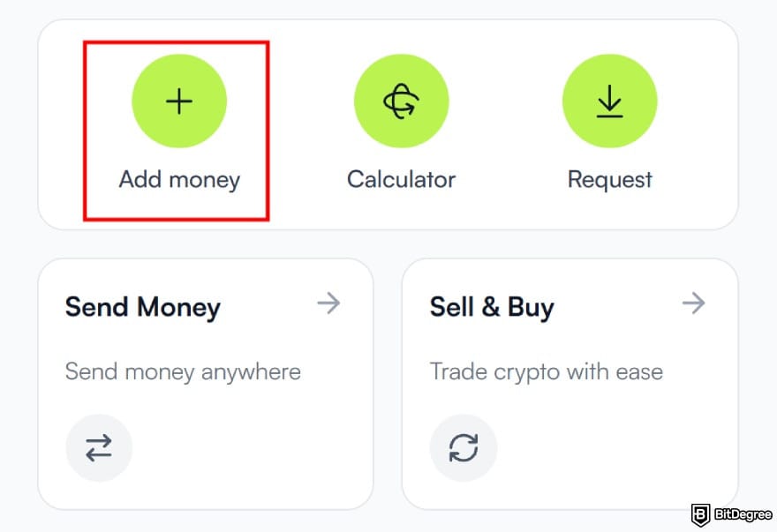Screen dimensions: 777x532
Task: Click the Request label text
Action: coord(609,179)
